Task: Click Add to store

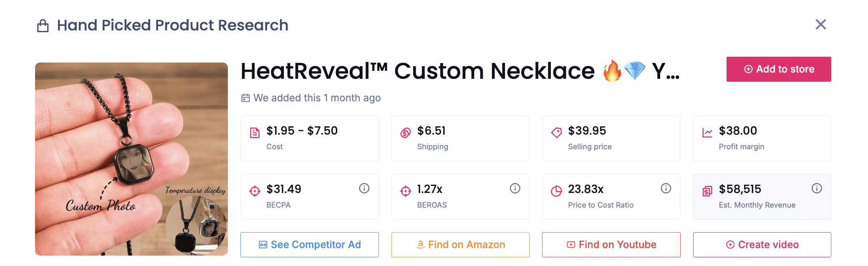Action: (x=778, y=69)
